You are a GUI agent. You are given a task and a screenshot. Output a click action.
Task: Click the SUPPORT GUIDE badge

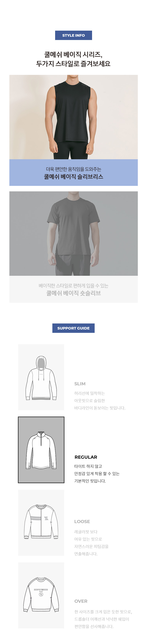pyautogui.click(x=73, y=328)
